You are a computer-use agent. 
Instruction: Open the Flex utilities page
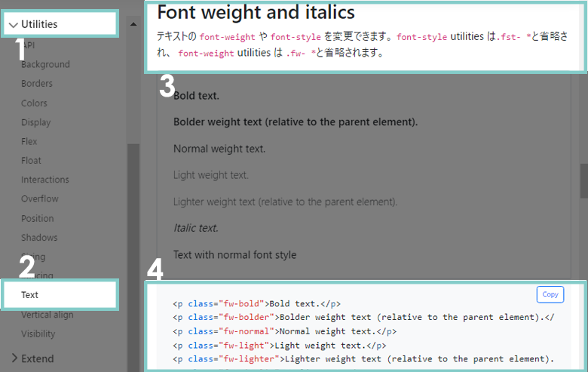[x=29, y=141]
